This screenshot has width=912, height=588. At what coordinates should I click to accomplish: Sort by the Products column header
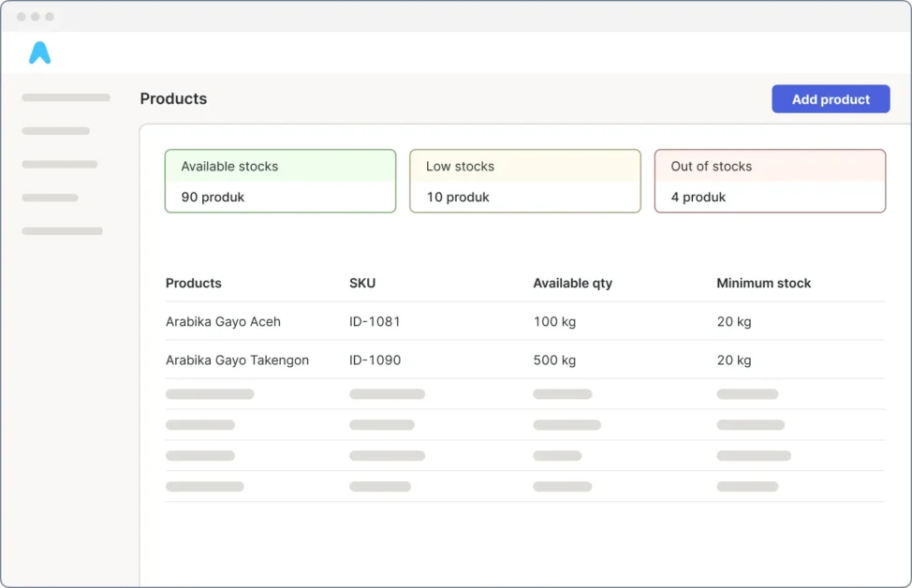coord(194,283)
